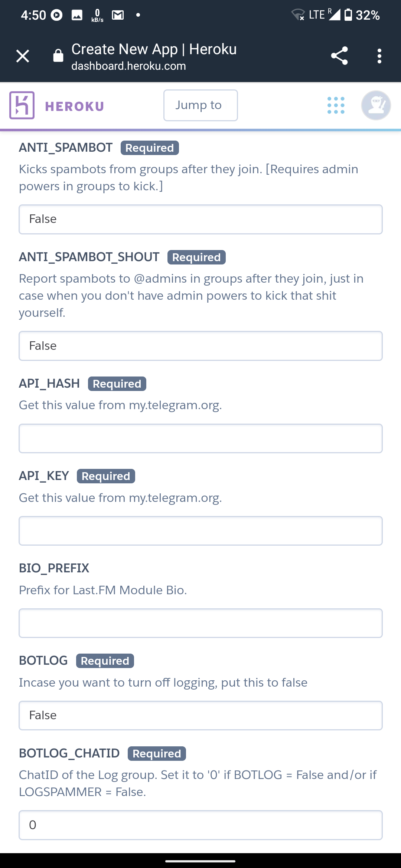Click the HEROKU wordmark link

coord(74,106)
